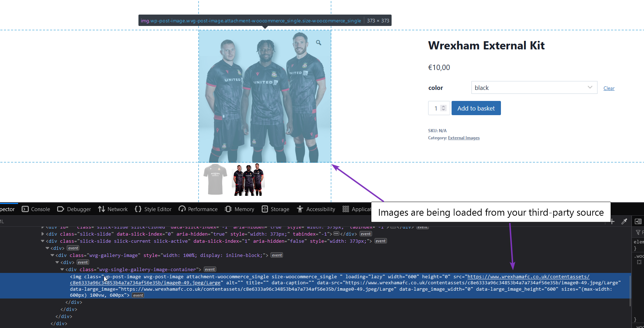Click the styles filter funnel icon

pos(638,232)
